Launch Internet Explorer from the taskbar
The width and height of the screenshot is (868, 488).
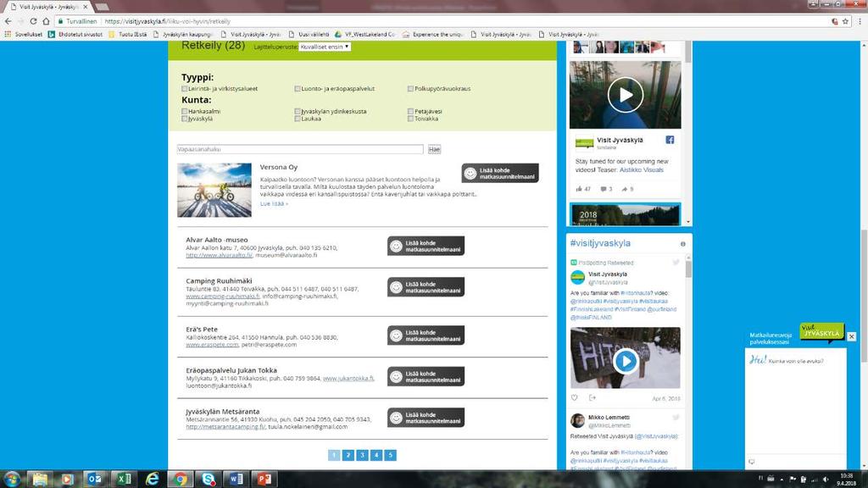153,479
